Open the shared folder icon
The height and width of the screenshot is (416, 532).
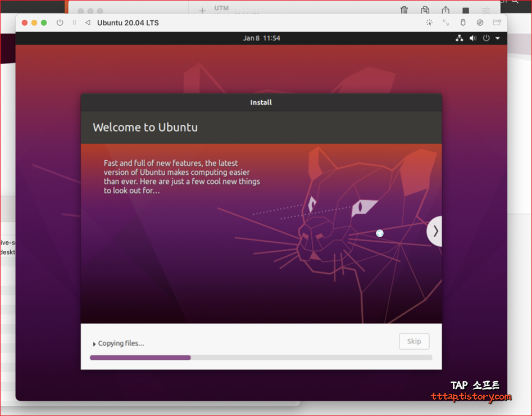(497, 22)
